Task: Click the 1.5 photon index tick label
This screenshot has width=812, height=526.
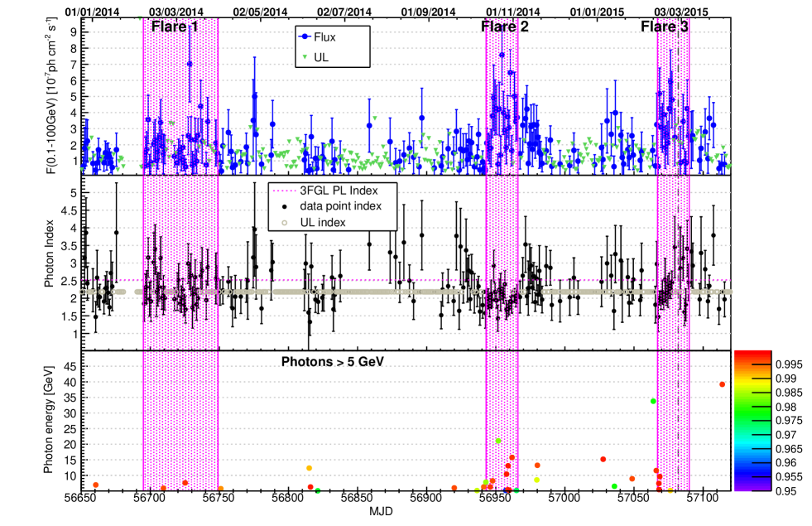Action: (x=70, y=316)
